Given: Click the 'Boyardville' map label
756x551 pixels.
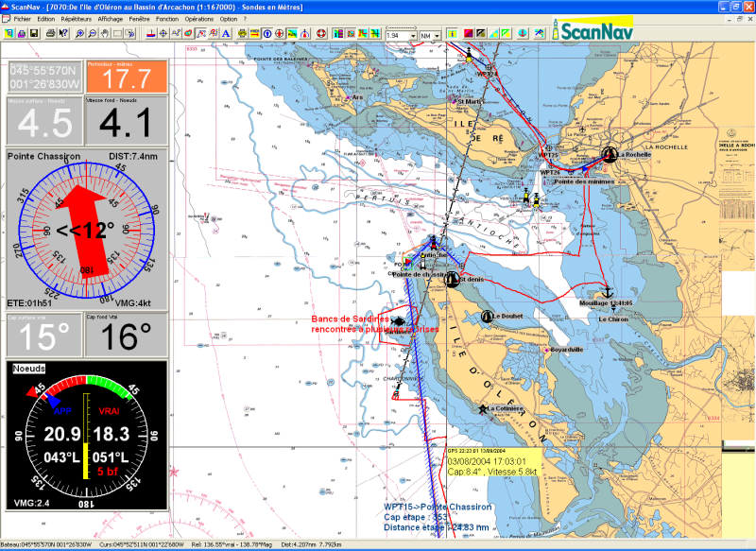Looking at the screenshot, I should click(567, 350).
